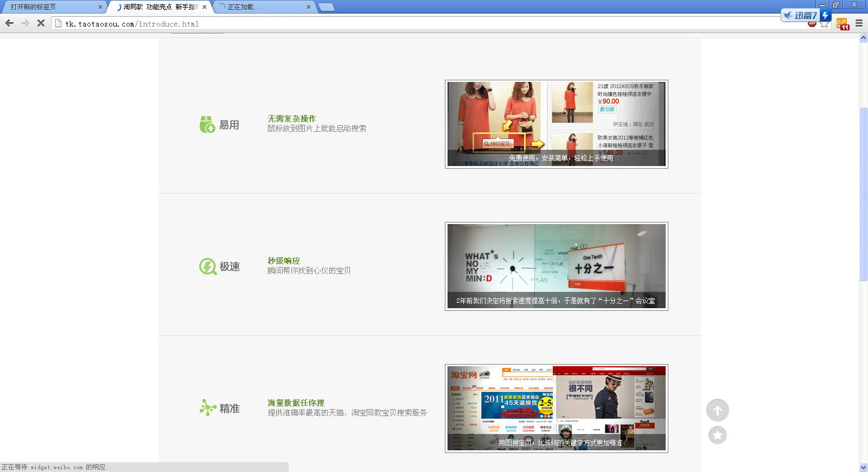Click the 无需复杂操作 heading link

291,119
